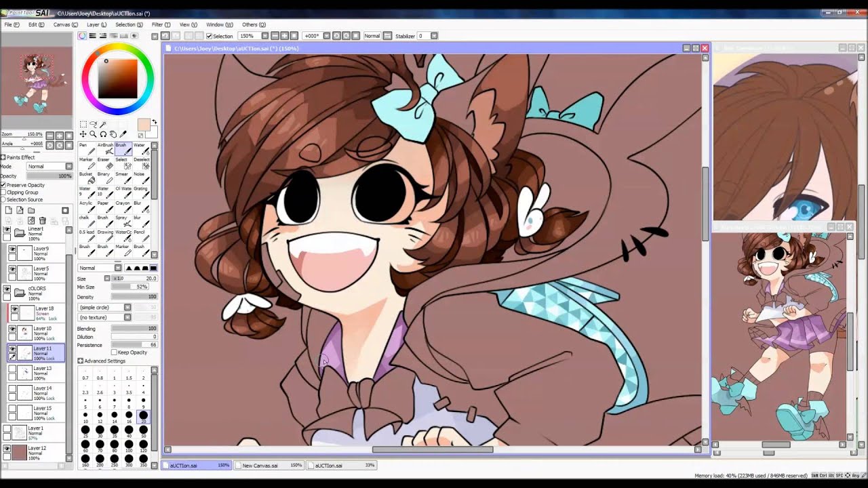
Task: Hide Layer 12 with eye icon
Action: pos(7,449)
